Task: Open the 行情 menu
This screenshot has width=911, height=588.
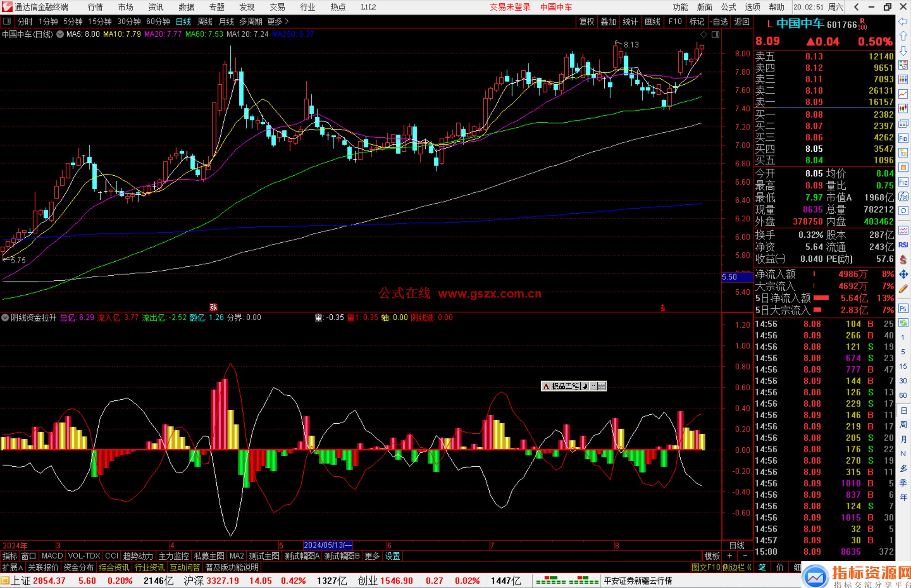Action: coord(95,7)
